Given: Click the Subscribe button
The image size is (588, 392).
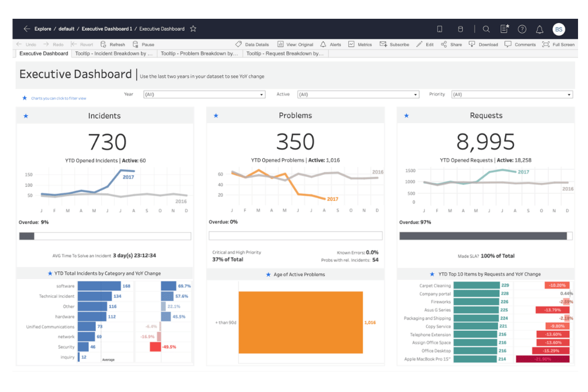Looking at the screenshot, I should coord(395,45).
